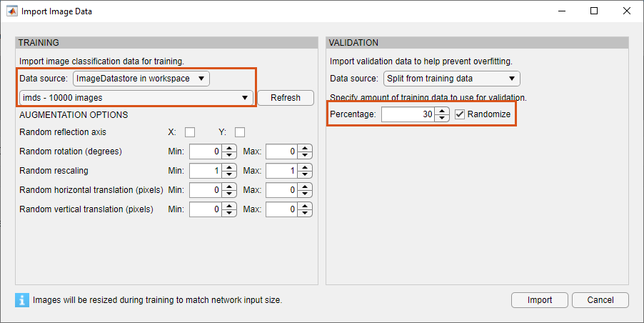Click the Random rescaling Min input field
The height and width of the screenshot is (323, 644).
205,172
